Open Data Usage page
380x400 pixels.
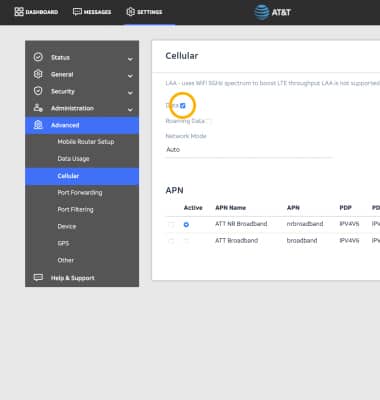tap(73, 159)
